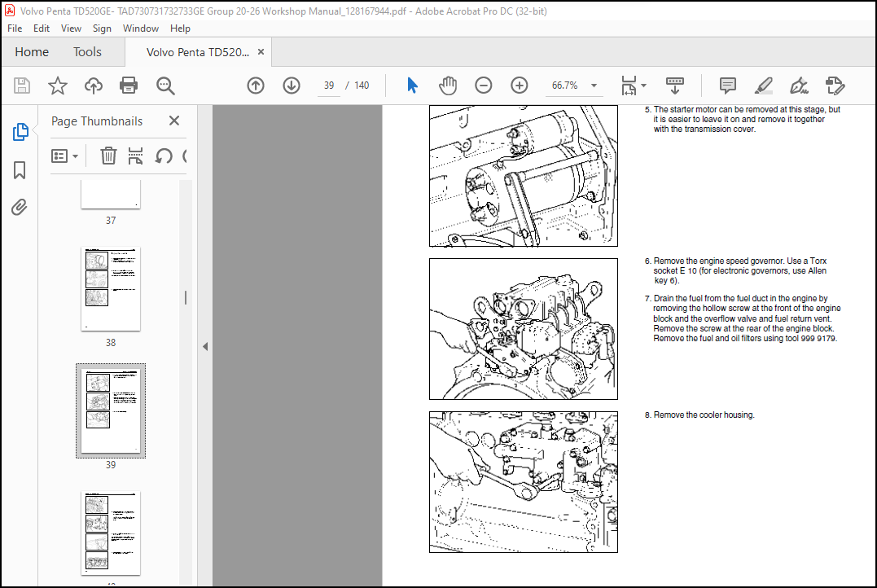Close the Volvo Penta document tab
Viewport: 877px width, 588px height.
261,52
